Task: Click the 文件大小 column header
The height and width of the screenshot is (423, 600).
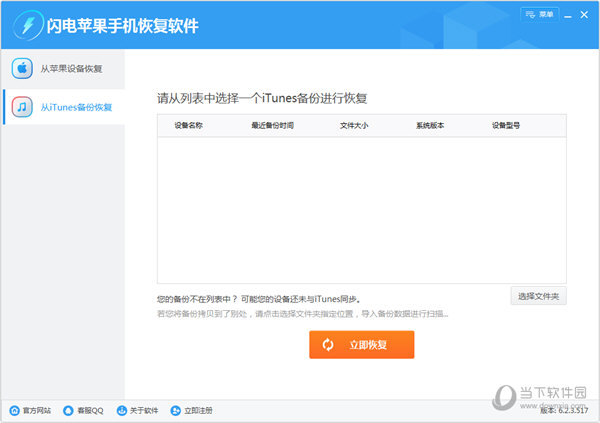Action: [x=354, y=126]
